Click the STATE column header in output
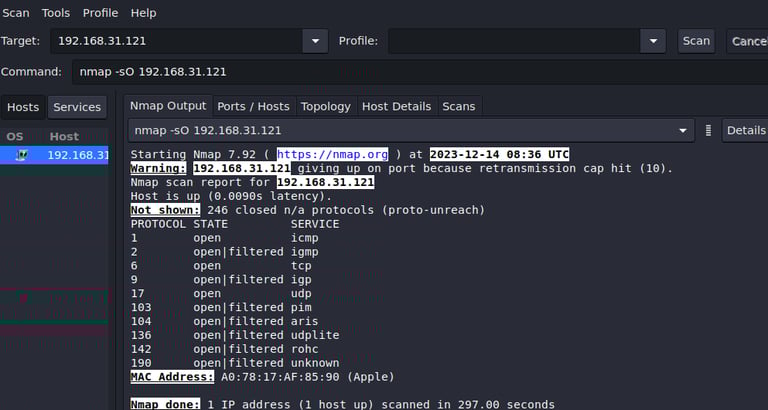Image resolution: width=768 pixels, height=410 pixels. coord(211,224)
